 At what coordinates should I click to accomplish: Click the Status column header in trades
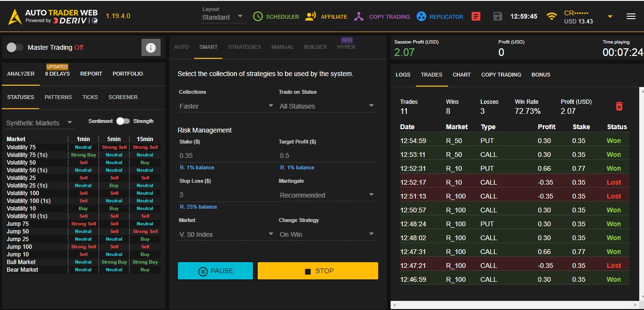[617, 127]
